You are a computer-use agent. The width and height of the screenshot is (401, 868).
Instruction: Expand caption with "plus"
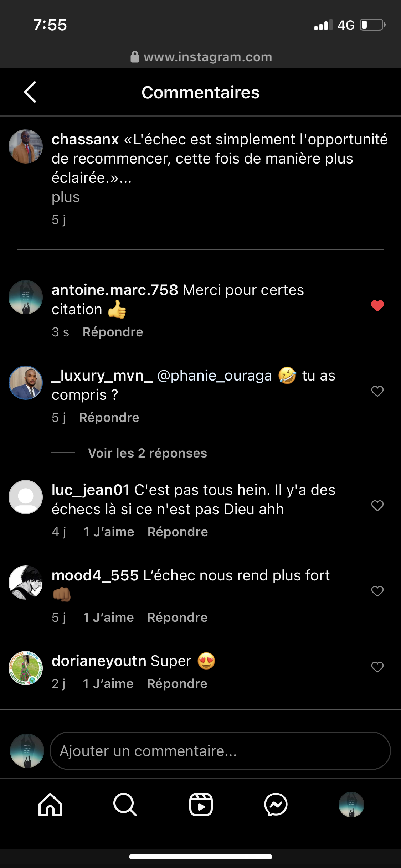click(66, 197)
